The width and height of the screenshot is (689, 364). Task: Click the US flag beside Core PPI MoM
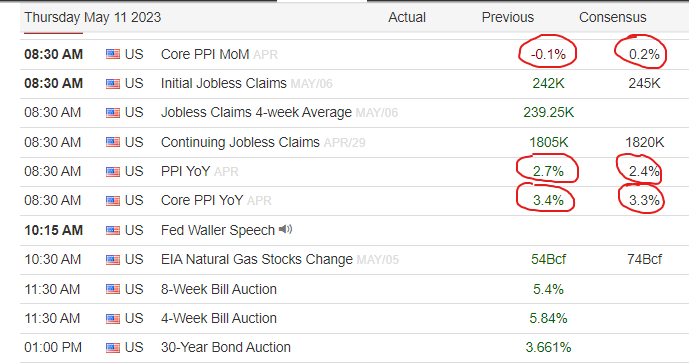pos(112,55)
